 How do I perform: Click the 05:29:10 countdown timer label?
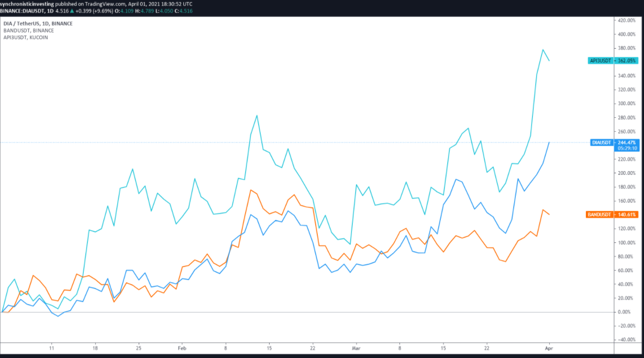(x=628, y=148)
